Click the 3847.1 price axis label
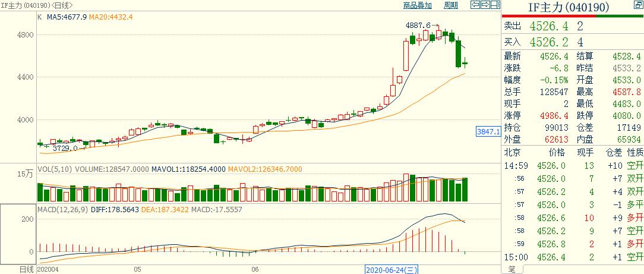Image resolution: width=644 pixels, height=274 pixels. coord(488,143)
